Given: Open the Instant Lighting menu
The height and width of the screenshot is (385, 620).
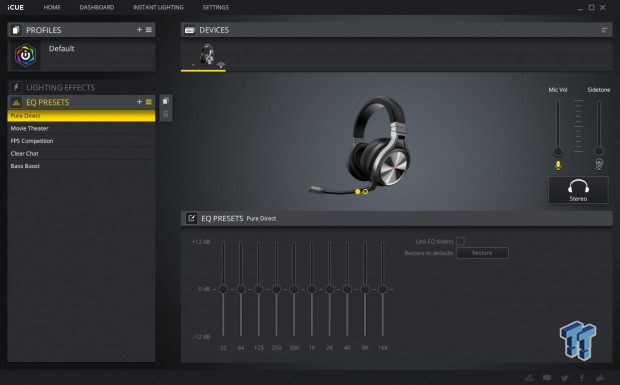Looking at the screenshot, I should 158,8.
